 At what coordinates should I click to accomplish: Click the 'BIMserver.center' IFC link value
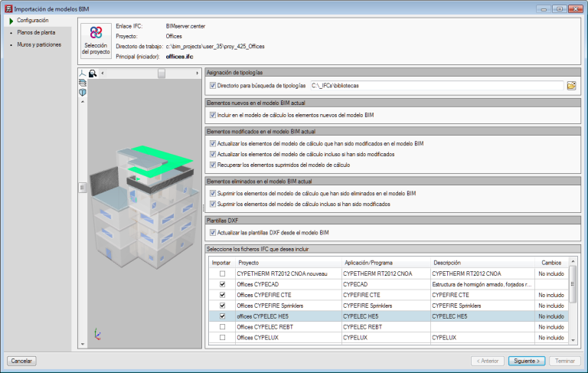pos(185,26)
